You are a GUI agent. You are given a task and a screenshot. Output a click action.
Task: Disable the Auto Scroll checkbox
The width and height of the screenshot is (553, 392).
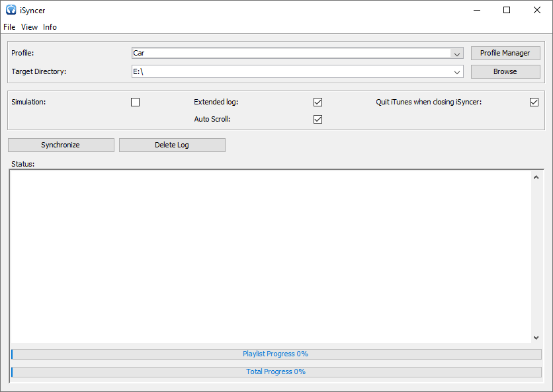point(318,120)
